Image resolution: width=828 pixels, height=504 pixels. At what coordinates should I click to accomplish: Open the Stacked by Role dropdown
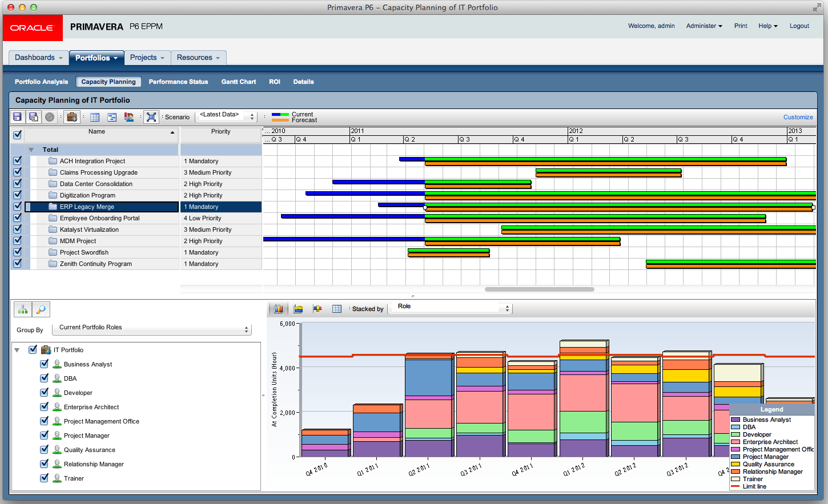451,308
